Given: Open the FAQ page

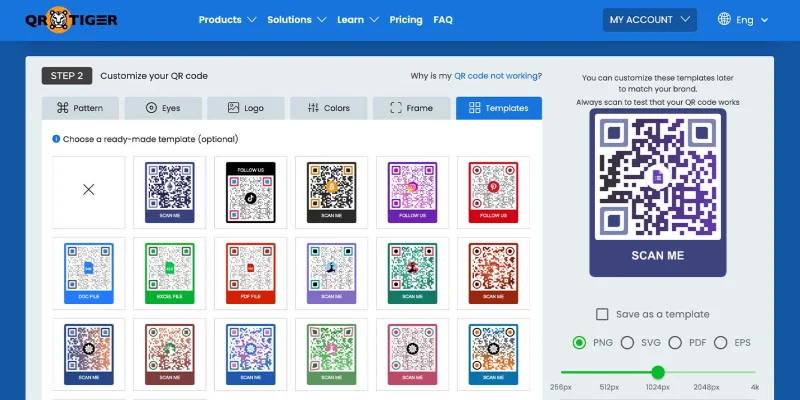Looking at the screenshot, I should [x=443, y=20].
